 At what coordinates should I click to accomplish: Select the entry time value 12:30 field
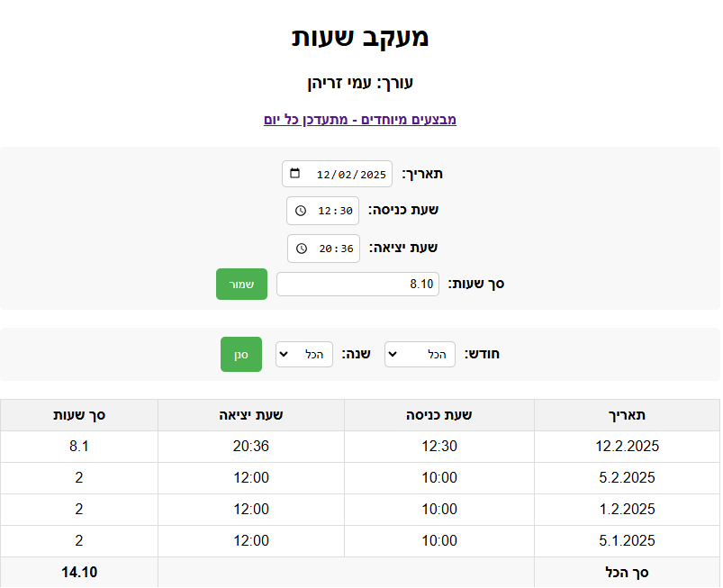click(x=335, y=211)
